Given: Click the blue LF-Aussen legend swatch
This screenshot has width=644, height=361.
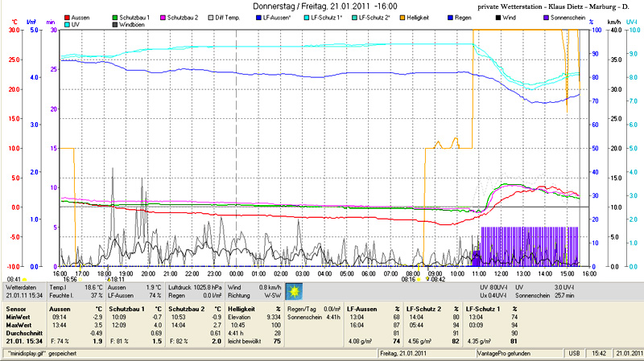Looking at the screenshot, I should point(258,17).
